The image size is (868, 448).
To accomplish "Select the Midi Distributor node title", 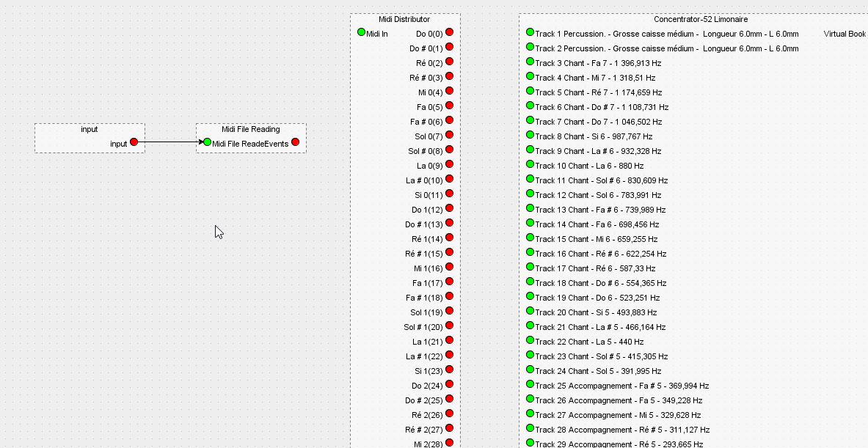I will pyautogui.click(x=404, y=19).
